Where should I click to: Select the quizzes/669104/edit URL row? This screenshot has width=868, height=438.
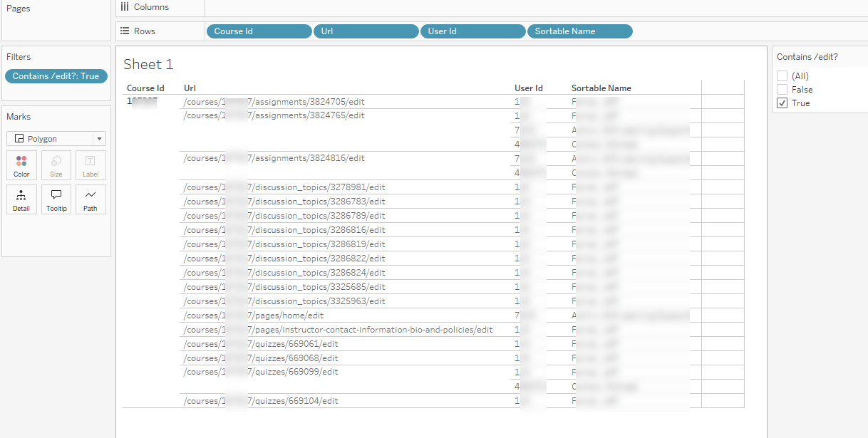point(261,401)
